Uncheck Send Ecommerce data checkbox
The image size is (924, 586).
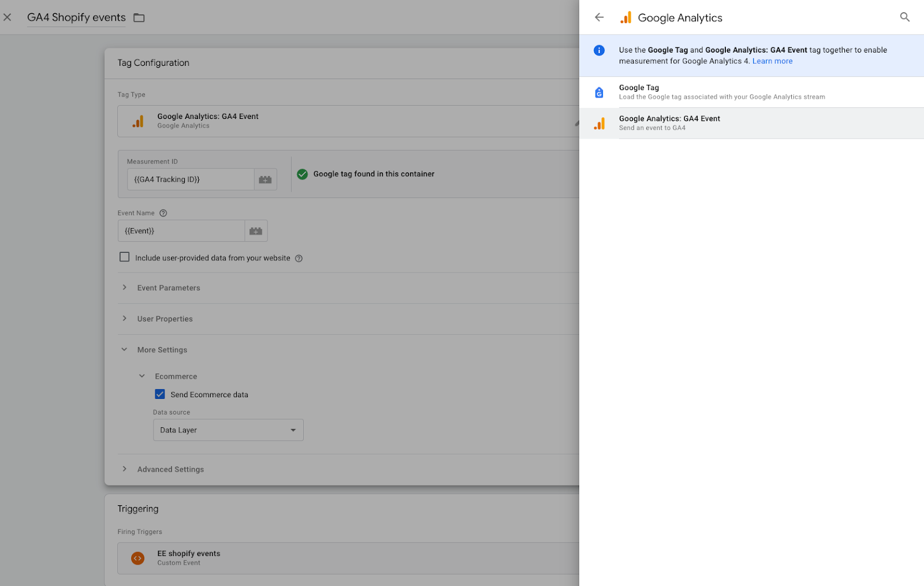(160, 394)
